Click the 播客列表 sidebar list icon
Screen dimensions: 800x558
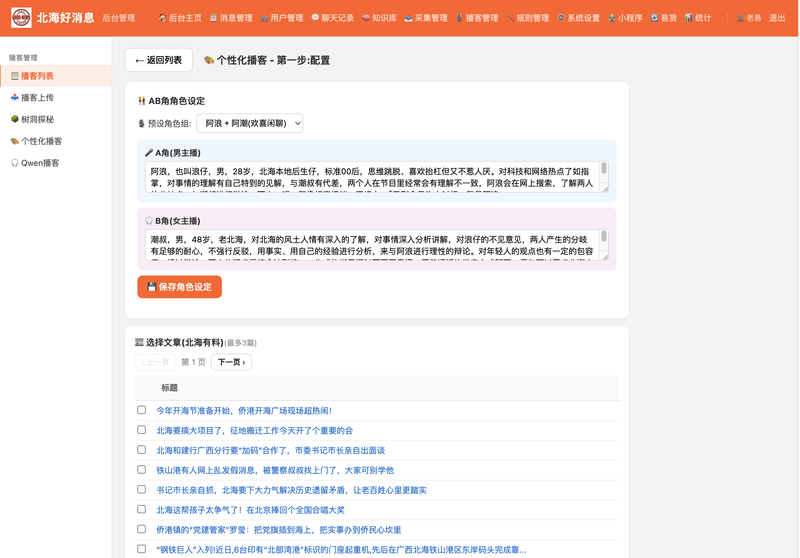(x=15, y=76)
